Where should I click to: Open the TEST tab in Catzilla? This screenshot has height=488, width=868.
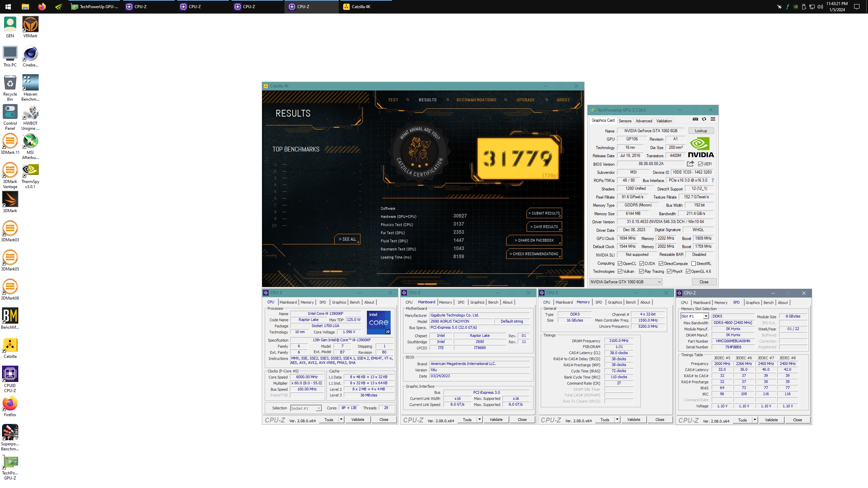point(393,100)
